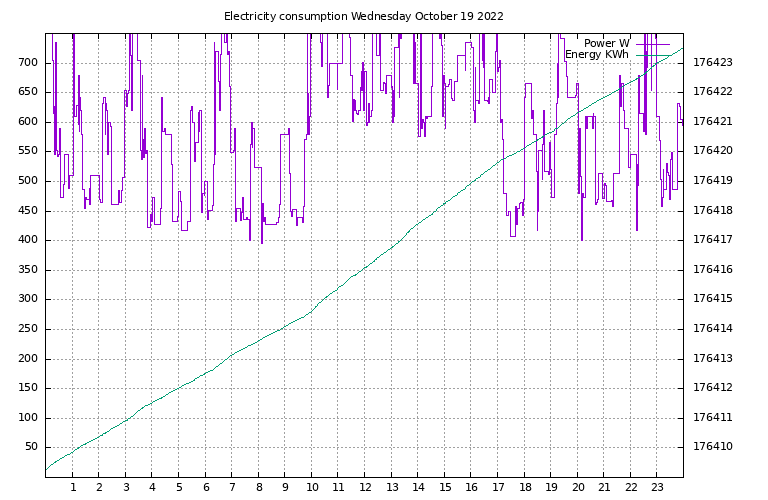The width and height of the screenshot is (768, 500).
Task: Click left axis label 250
Action: pyautogui.click(x=28, y=329)
